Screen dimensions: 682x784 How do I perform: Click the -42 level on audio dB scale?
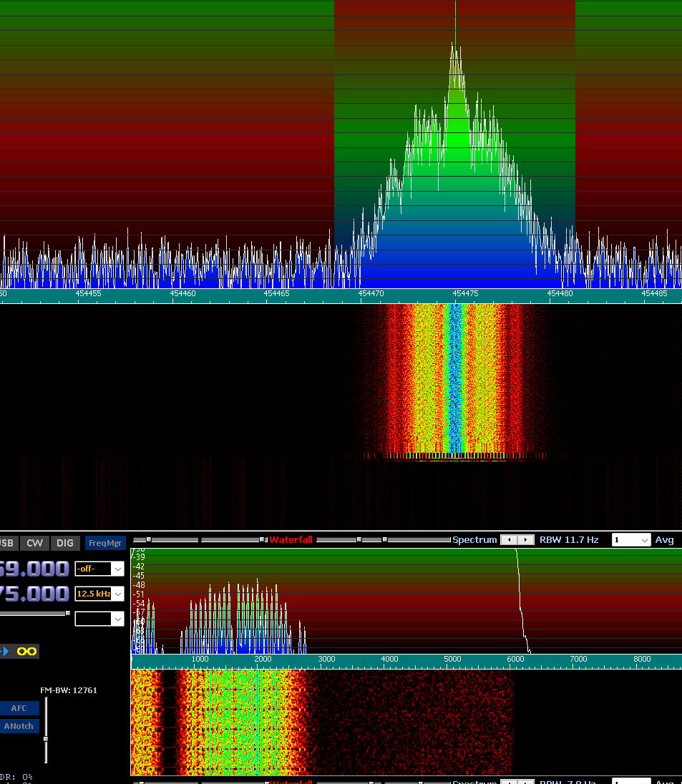139,566
